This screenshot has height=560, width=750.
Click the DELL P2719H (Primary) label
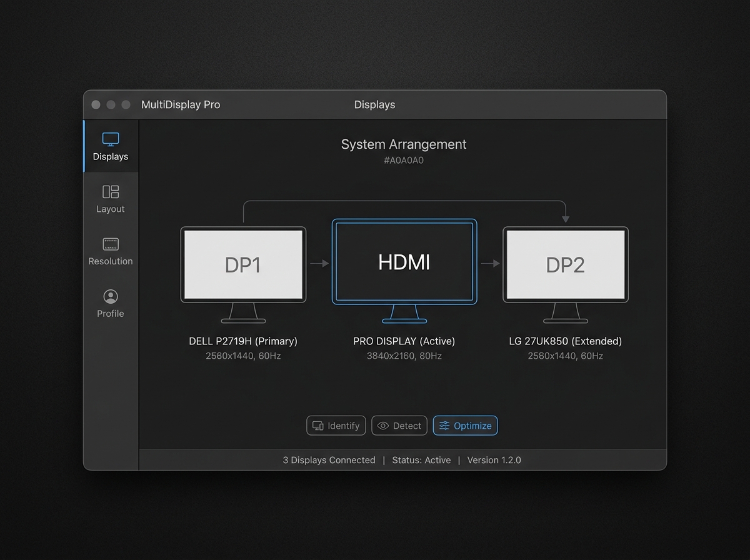pos(243,341)
